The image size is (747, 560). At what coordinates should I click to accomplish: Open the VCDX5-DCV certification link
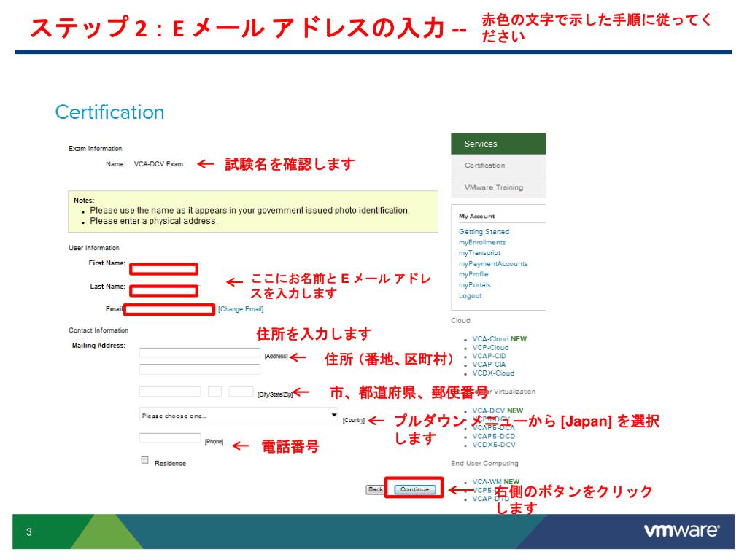point(494,445)
